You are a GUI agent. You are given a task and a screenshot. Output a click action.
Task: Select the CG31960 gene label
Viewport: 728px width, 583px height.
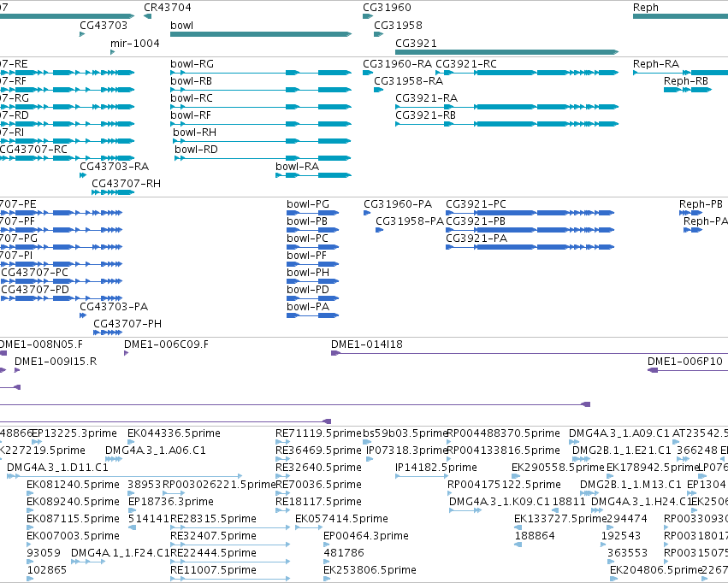tap(387, 8)
